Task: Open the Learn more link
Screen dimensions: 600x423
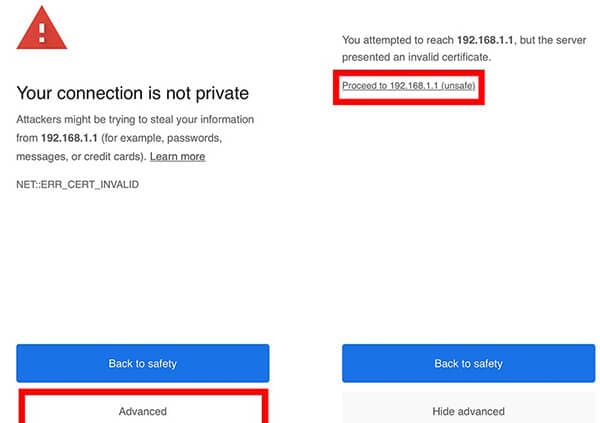Action: [x=178, y=157]
